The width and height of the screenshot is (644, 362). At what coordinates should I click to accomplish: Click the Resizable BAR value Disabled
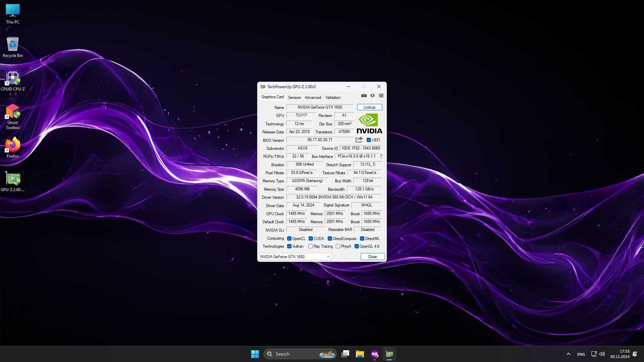pyautogui.click(x=368, y=230)
